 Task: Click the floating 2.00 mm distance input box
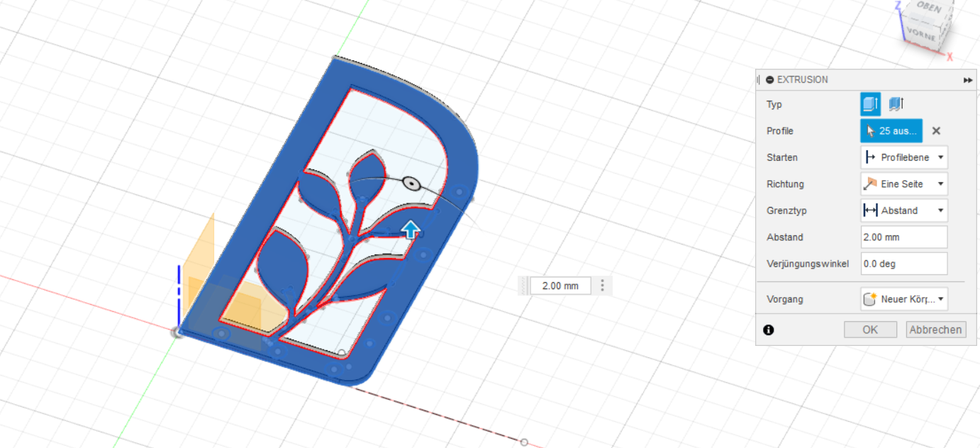coord(559,285)
